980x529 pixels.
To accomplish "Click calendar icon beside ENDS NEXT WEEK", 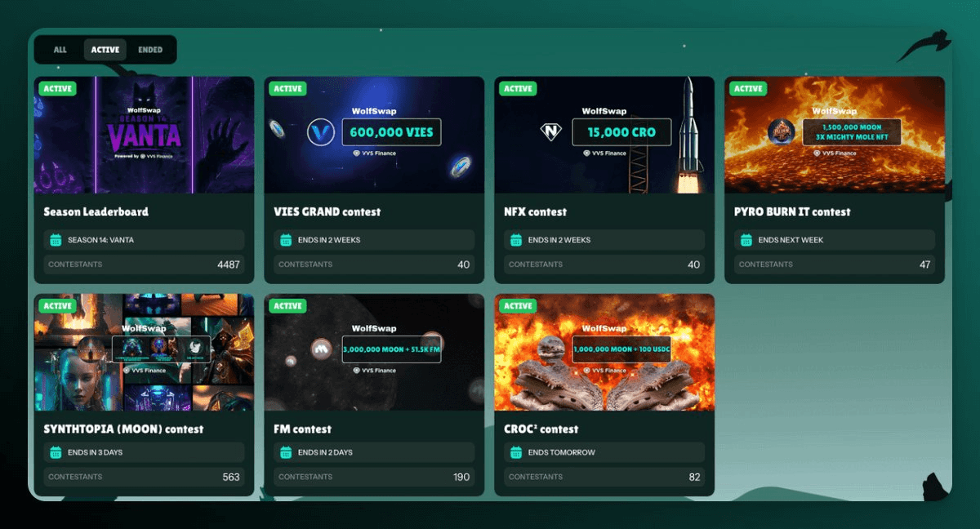I will click(x=746, y=240).
